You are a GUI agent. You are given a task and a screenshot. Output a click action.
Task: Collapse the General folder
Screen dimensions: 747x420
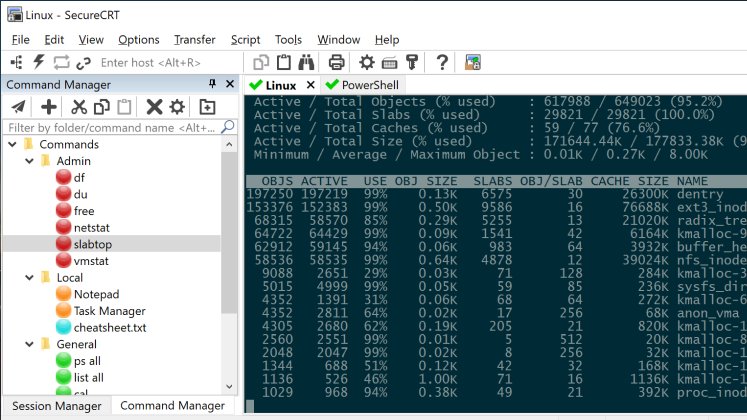30,344
